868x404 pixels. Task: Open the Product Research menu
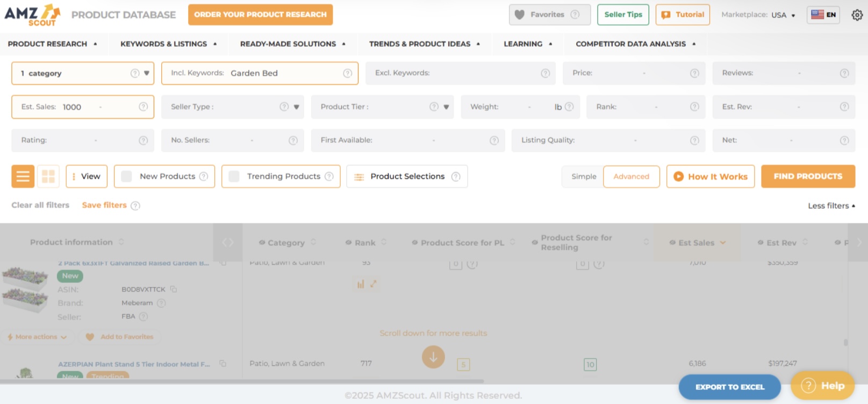53,44
